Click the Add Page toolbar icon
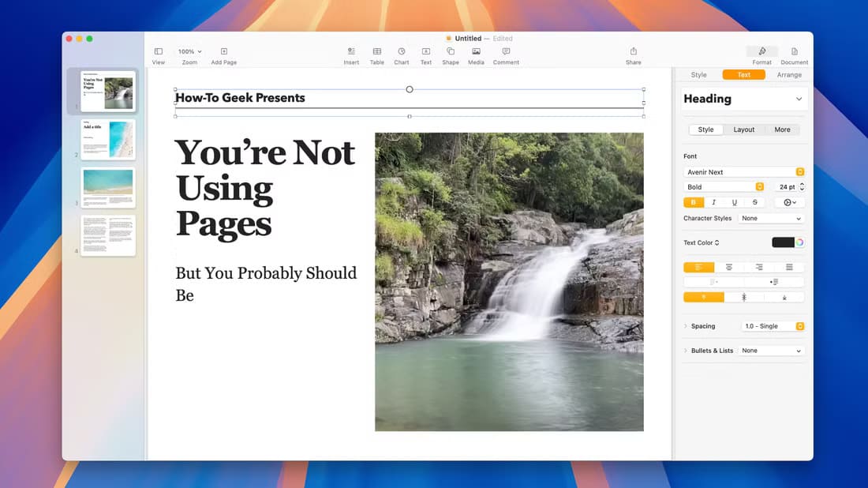The height and width of the screenshot is (488, 868). pyautogui.click(x=223, y=51)
